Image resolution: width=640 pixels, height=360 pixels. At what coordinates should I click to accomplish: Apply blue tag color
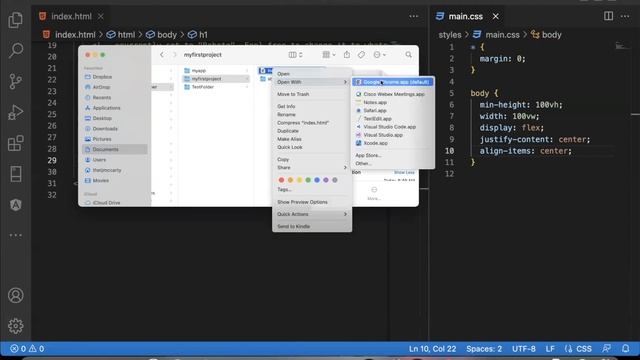click(x=317, y=180)
